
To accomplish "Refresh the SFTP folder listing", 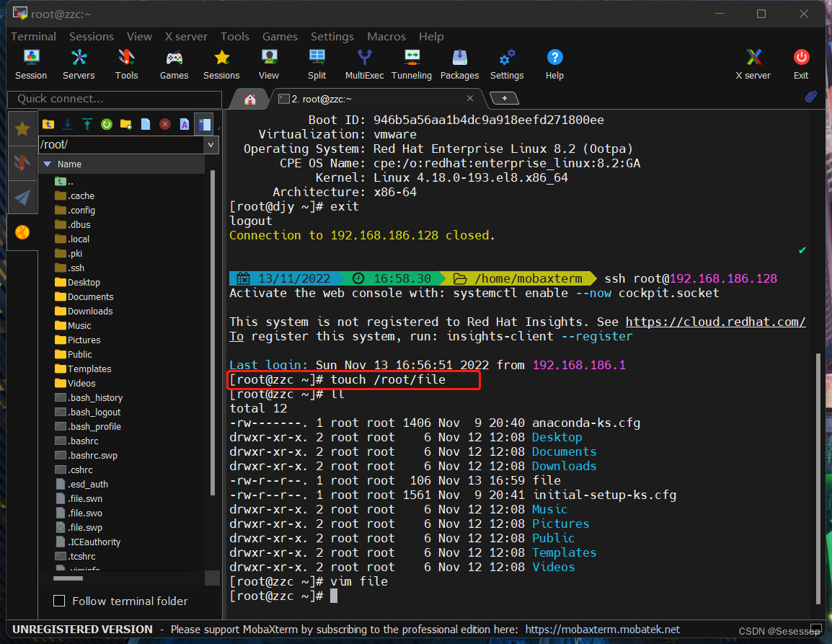I will coord(107,124).
